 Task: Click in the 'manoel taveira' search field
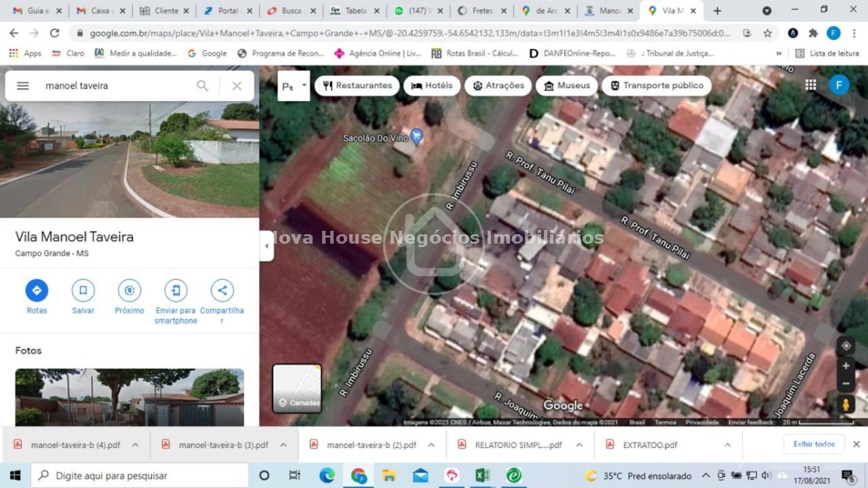tap(115, 86)
